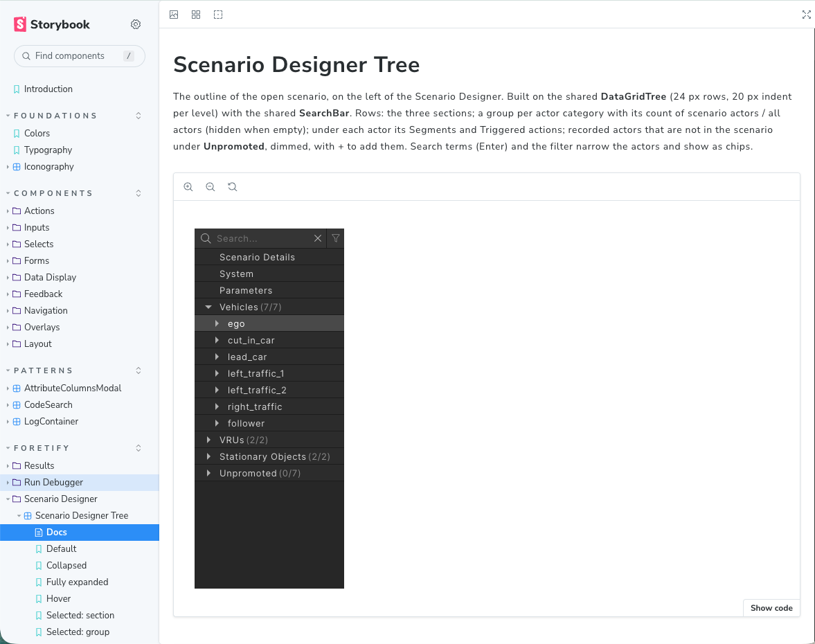Select the Parameters row in the tree
The image size is (815, 644).
pos(269,291)
